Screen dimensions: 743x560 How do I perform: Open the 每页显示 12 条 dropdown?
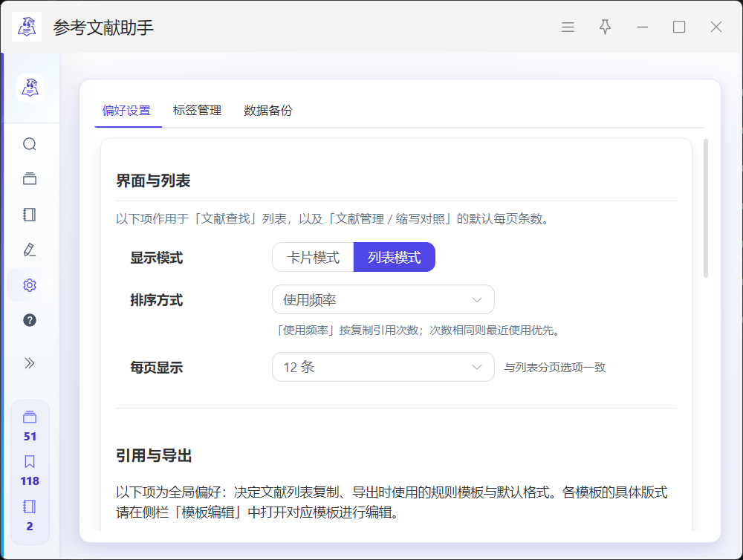click(x=383, y=367)
